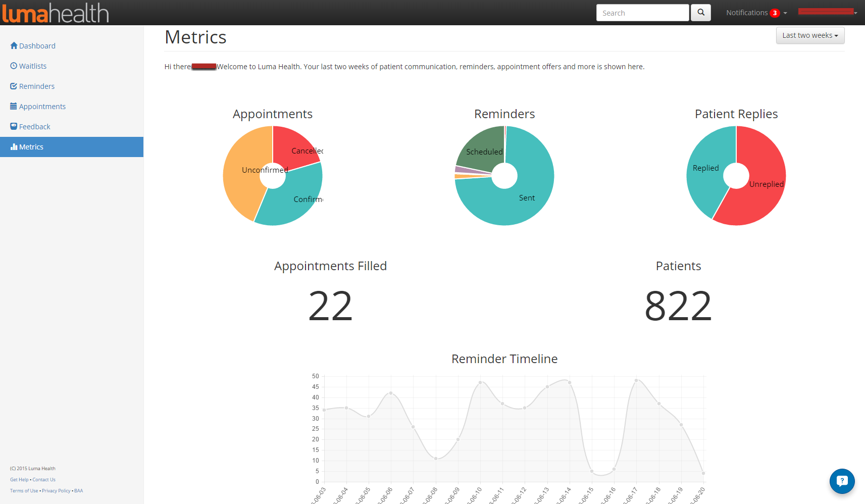The width and height of the screenshot is (865, 504).
Task: Go to Waitlists in the sidebar
Action: (x=33, y=66)
